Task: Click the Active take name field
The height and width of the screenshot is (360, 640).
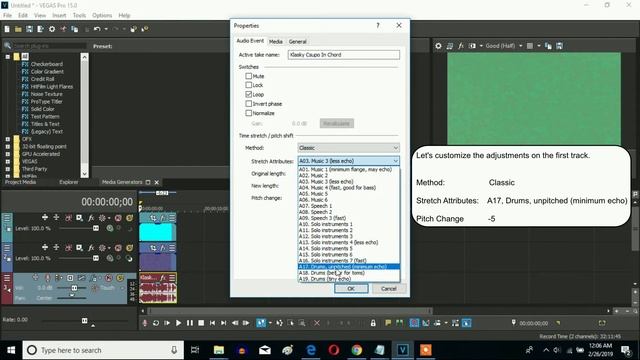Action: point(344,55)
